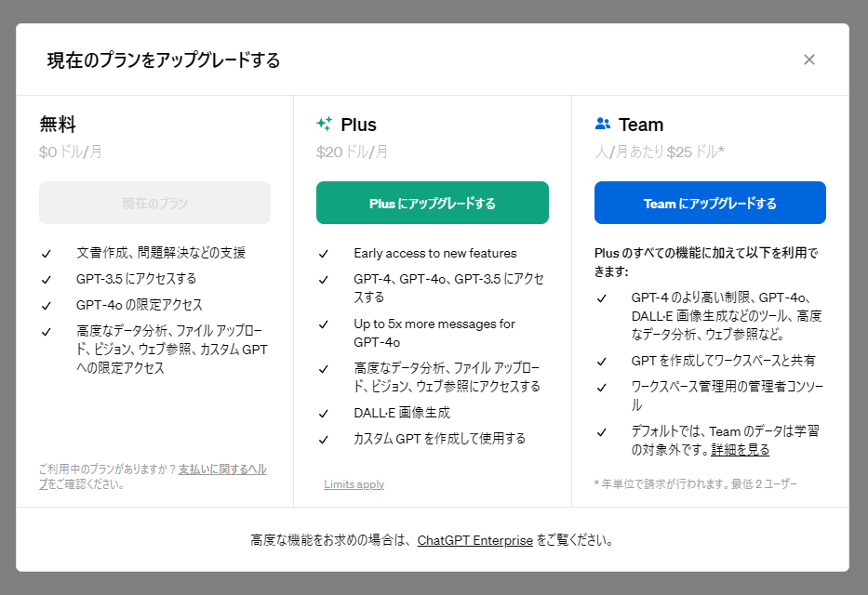Close the plan upgrade dialog
Viewport: 868px width, 595px height.
pyautogui.click(x=808, y=59)
